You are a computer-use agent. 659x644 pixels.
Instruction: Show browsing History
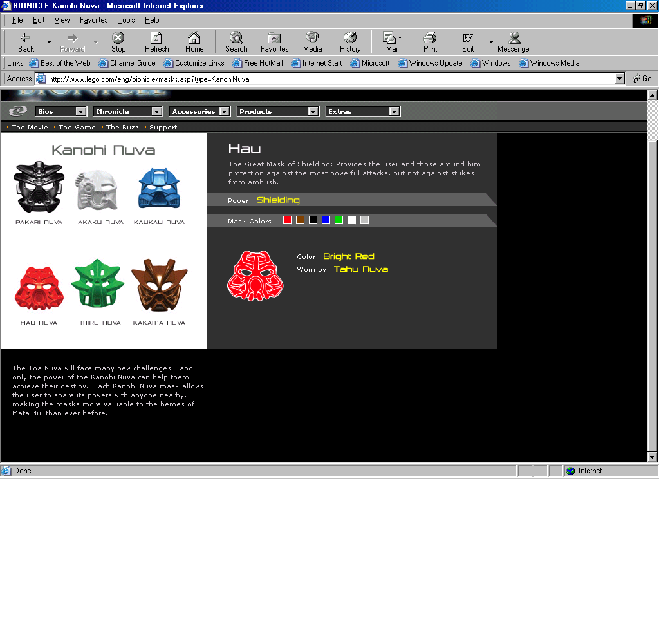[x=350, y=42]
